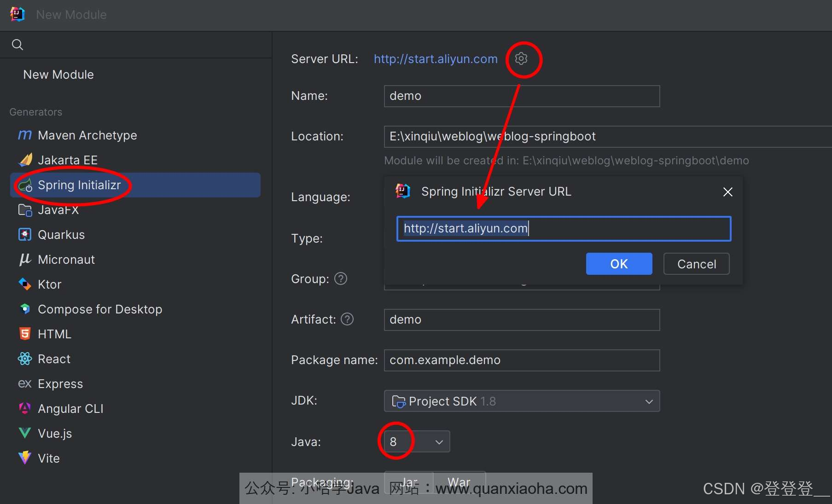The width and height of the screenshot is (832, 504).
Task: Click the Location path field
Action: coord(608,136)
